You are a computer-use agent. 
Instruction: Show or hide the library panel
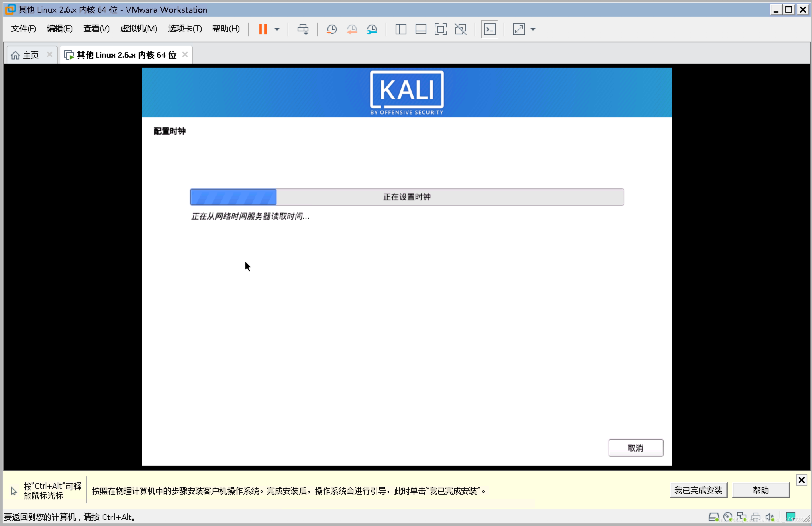(401, 30)
